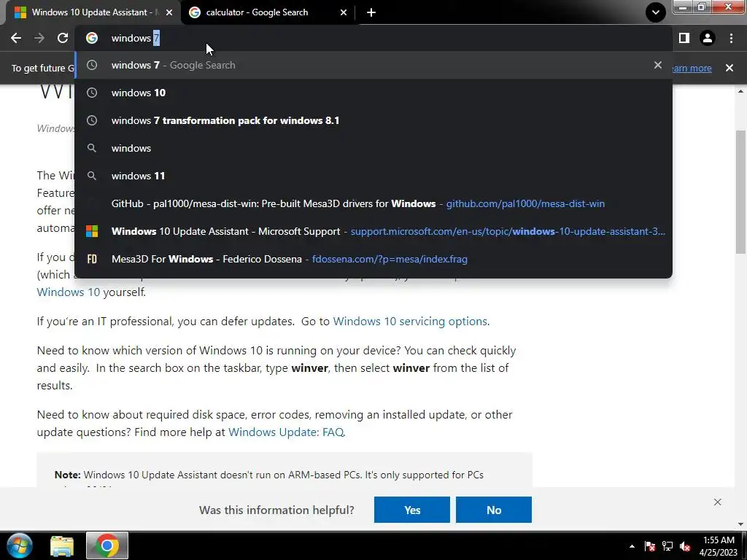Click the page vertical scrollbar thumb
Viewport: 747px width, 560px height.
(x=741, y=192)
